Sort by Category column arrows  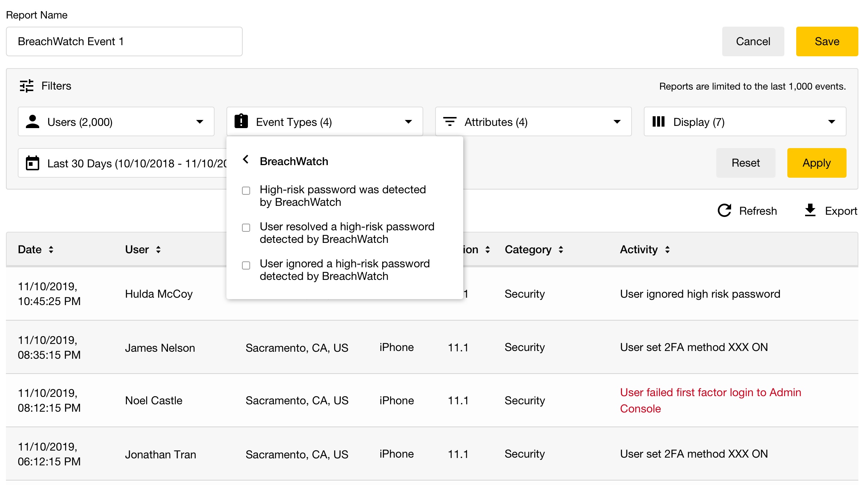coord(561,250)
